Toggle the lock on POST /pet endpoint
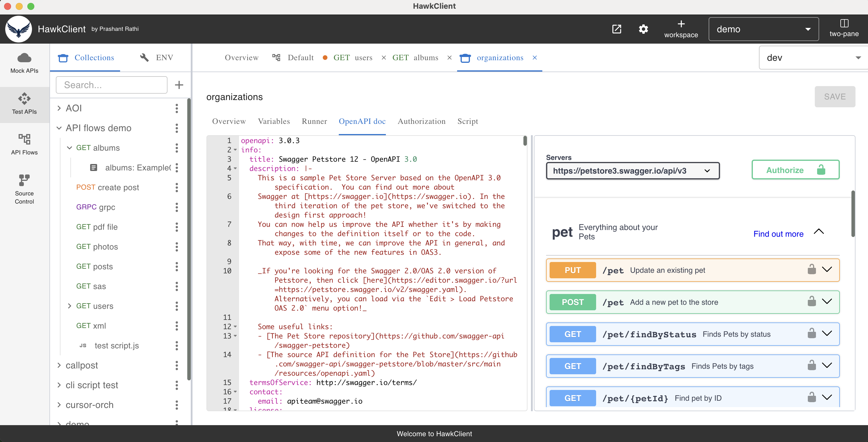Image resolution: width=868 pixels, height=442 pixels. [812, 302]
